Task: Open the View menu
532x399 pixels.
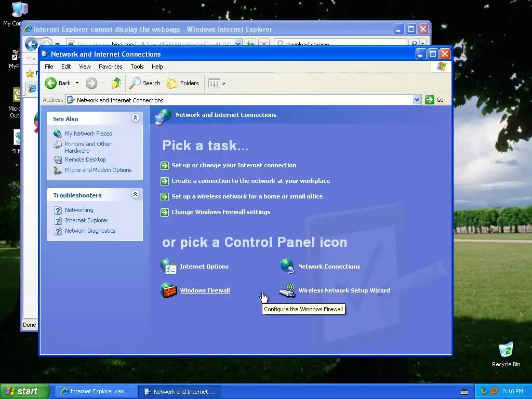Action: 85,66
